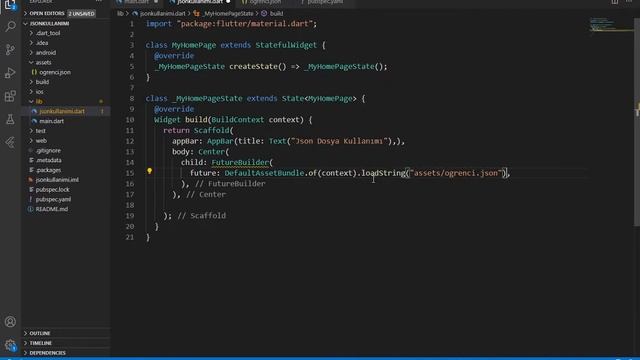
Task: Open the Search view in activity bar
Action: point(10,27)
